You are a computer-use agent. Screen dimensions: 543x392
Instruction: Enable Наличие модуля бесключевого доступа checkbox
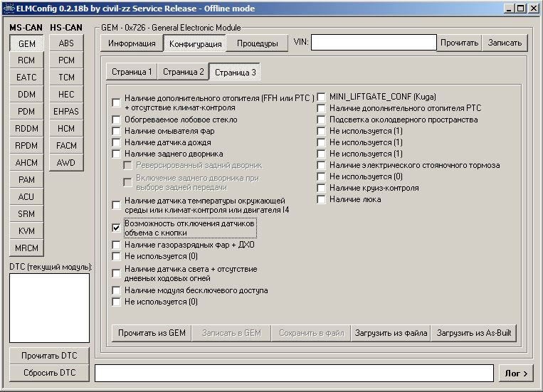pos(117,290)
